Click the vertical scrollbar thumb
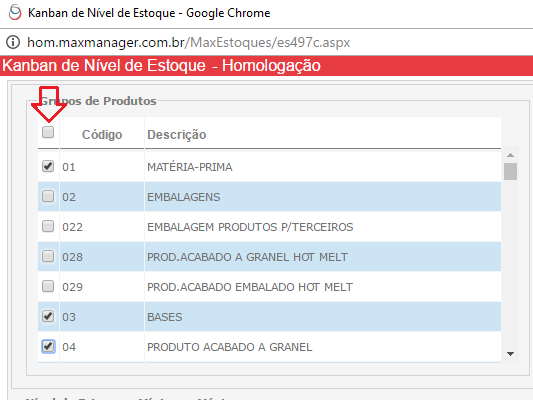This screenshot has width=533, height=400. [510, 171]
